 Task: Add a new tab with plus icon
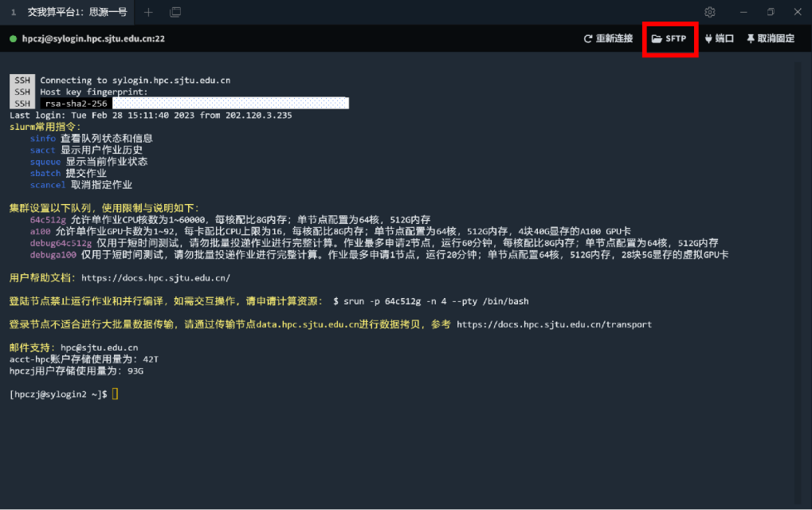tap(149, 12)
